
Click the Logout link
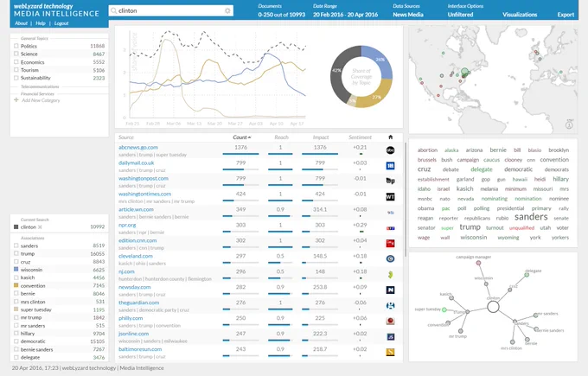[x=61, y=23]
